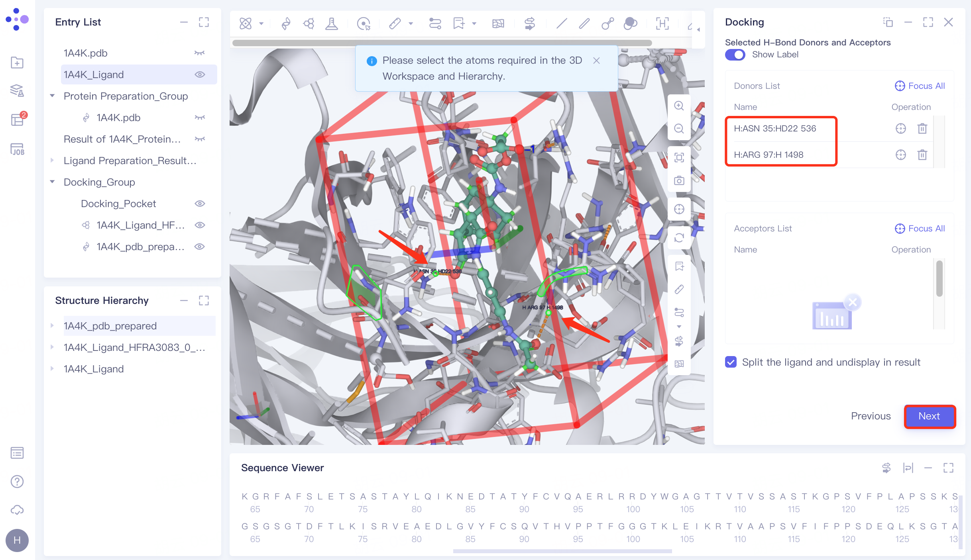Click the Next button

[929, 416]
